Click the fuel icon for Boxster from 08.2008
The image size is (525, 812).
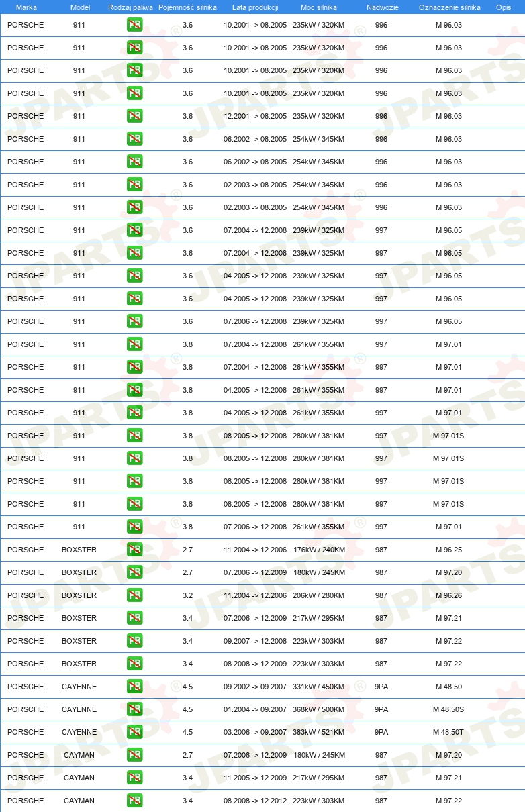click(x=134, y=664)
